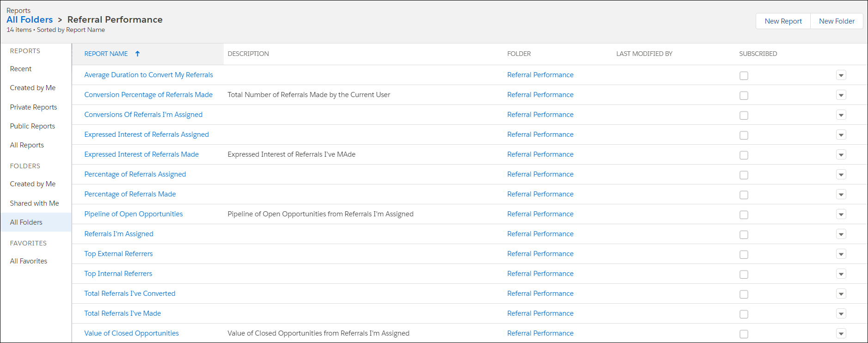
Task: Open row actions menu for Conversion Percentage of Referrals Made
Action: click(x=841, y=95)
